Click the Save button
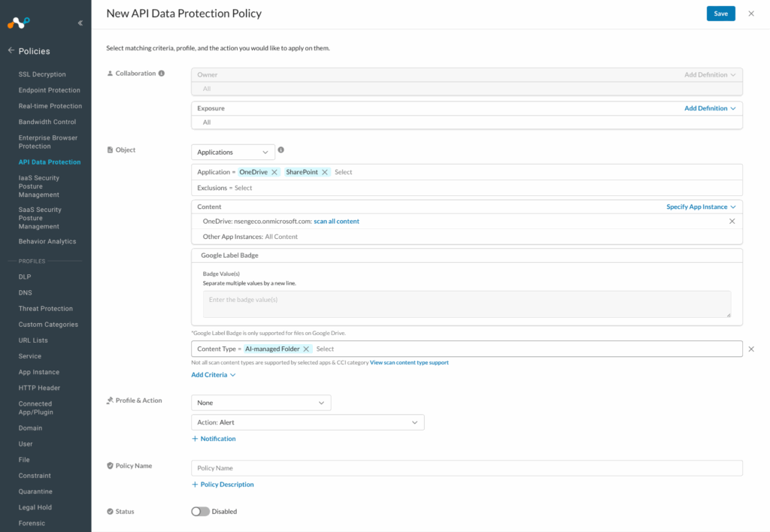Screen dimensions: 770x532 coord(720,14)
